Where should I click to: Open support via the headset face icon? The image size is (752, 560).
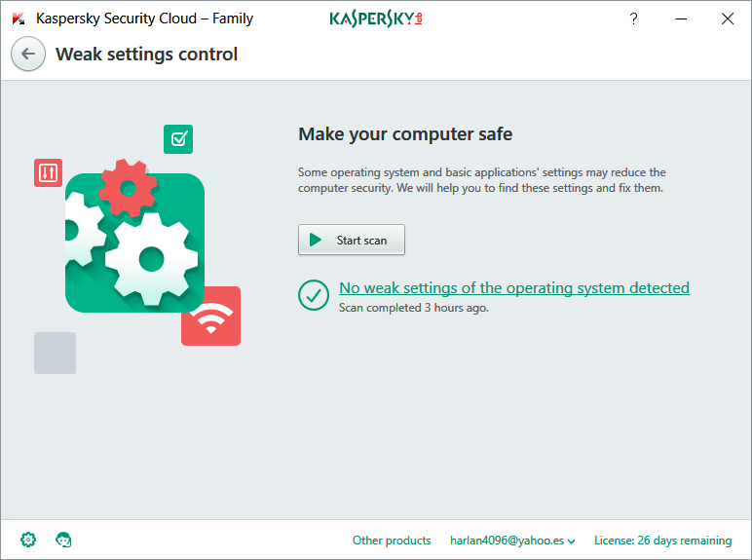[63, 540]
